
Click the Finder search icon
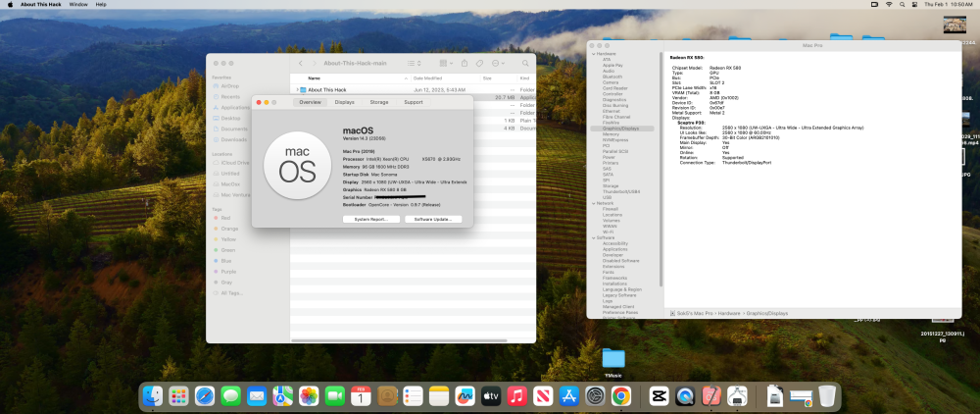525,63
